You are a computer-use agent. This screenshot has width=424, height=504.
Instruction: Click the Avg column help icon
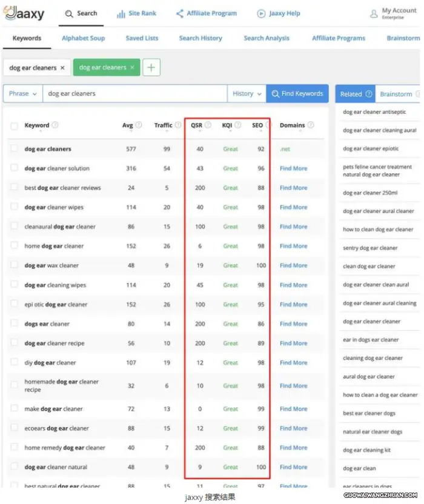tap(139, 125)
